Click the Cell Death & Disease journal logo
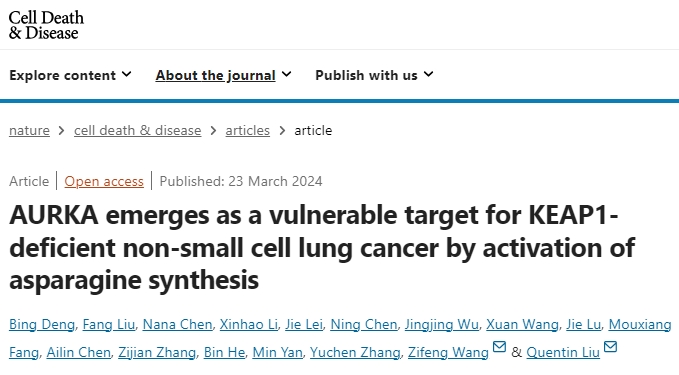 click(46, 25)
